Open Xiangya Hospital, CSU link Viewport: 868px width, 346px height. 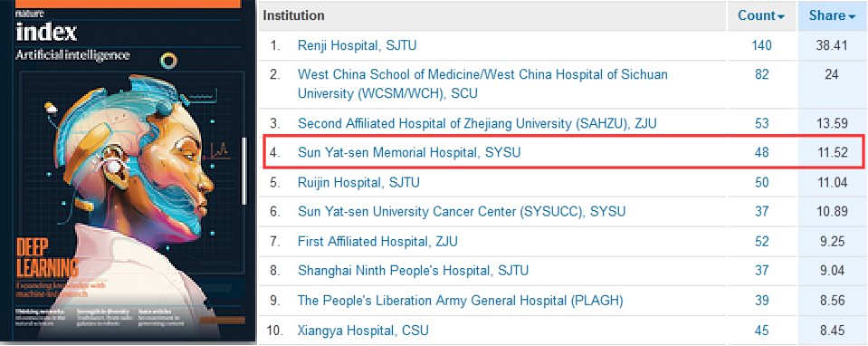pos(363,331)
